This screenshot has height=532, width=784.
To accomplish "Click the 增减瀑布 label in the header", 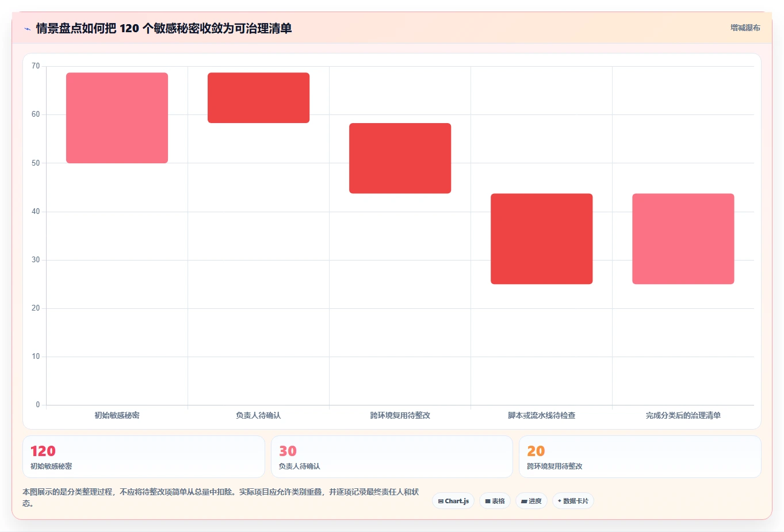I will coord(745,28).
